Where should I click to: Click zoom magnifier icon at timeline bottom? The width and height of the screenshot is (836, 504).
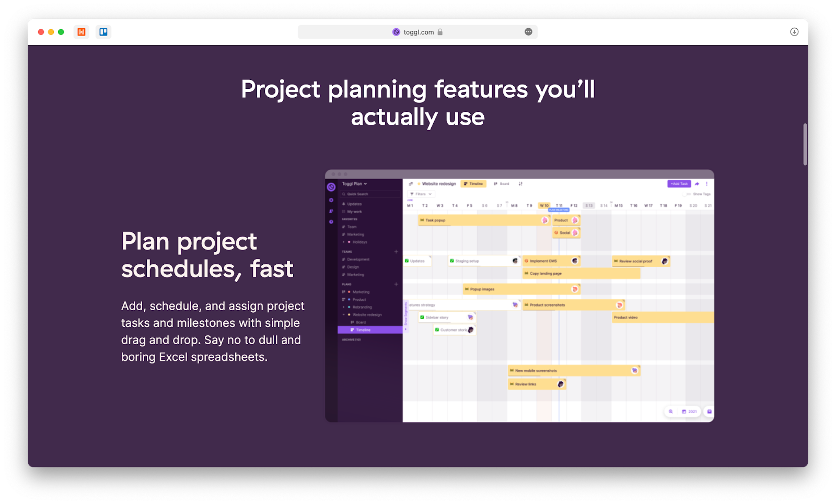[671, 412]
